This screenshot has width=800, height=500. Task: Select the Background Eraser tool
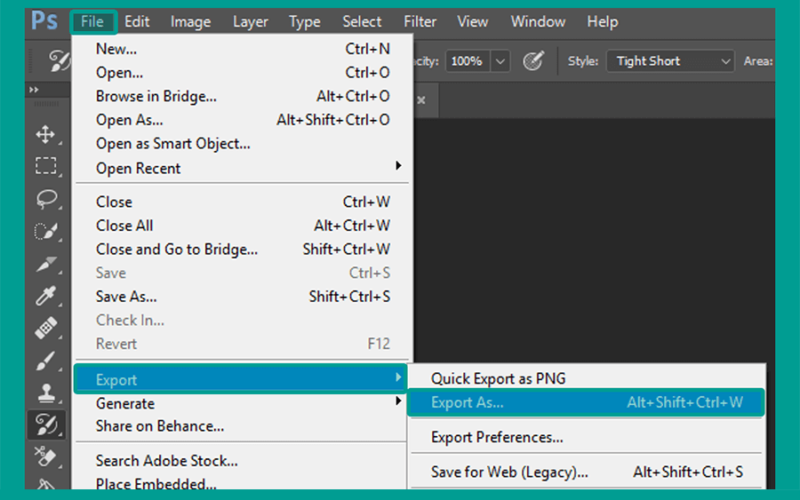click(x=45, y=456)
